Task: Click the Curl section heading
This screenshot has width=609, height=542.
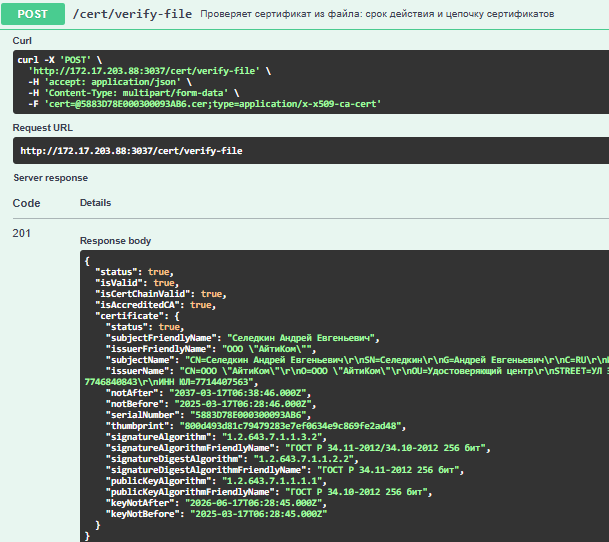Action: pos(22,41)
